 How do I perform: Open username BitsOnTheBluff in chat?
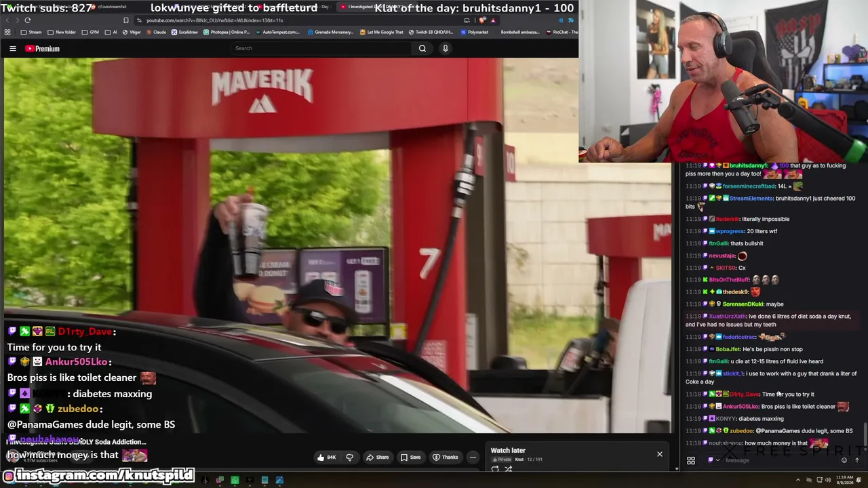729,280
